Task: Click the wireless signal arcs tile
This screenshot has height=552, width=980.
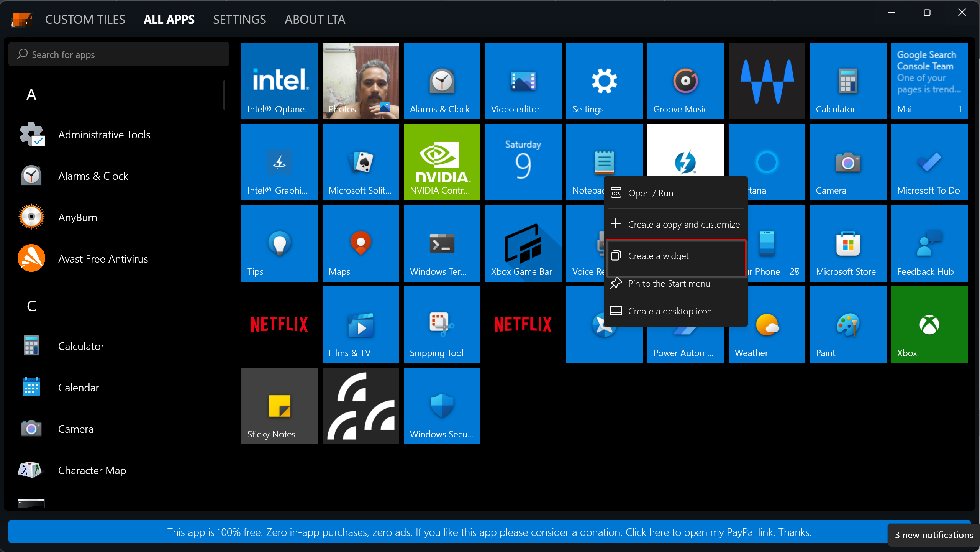Action: (x=361, y=406)
